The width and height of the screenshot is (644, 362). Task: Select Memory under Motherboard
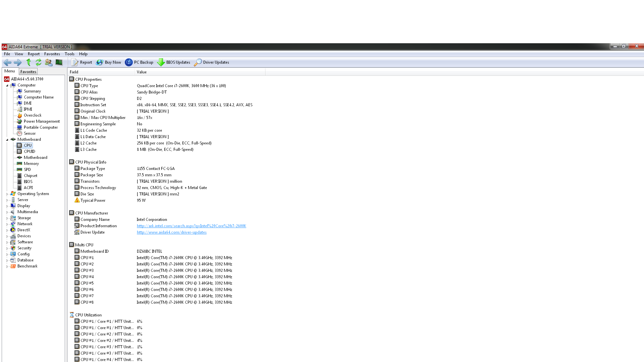tap(31, 164)
